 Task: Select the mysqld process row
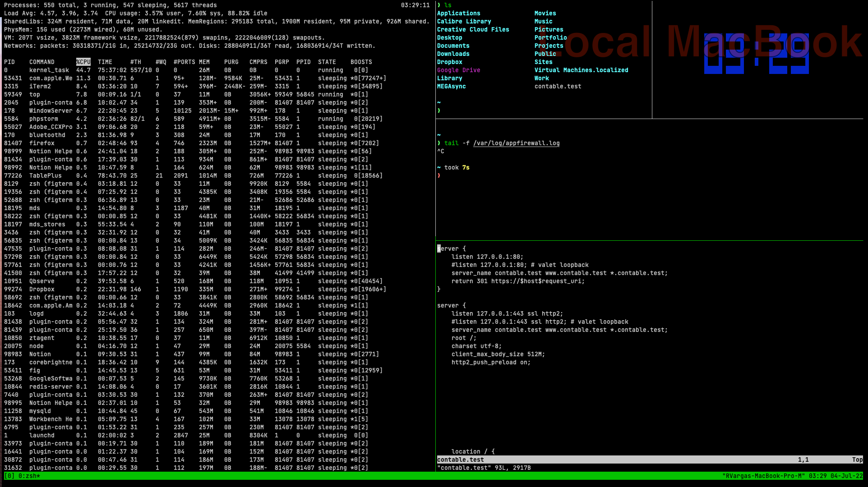[186, 411]
